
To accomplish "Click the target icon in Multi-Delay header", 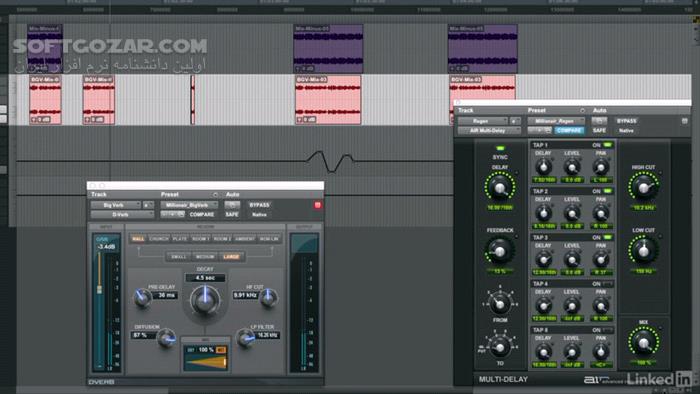I will point(684,121).
